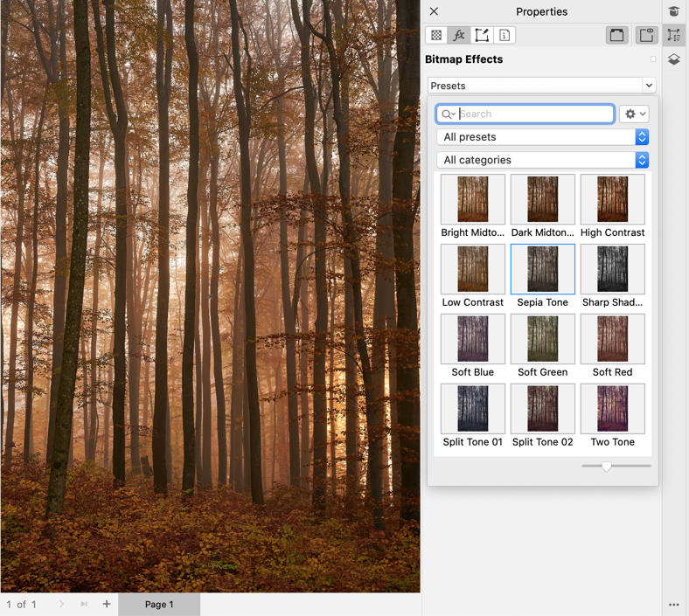Open the All presets dropdown
The width and height of the screenshot is (689, 616).
click(x=542, y=137)
